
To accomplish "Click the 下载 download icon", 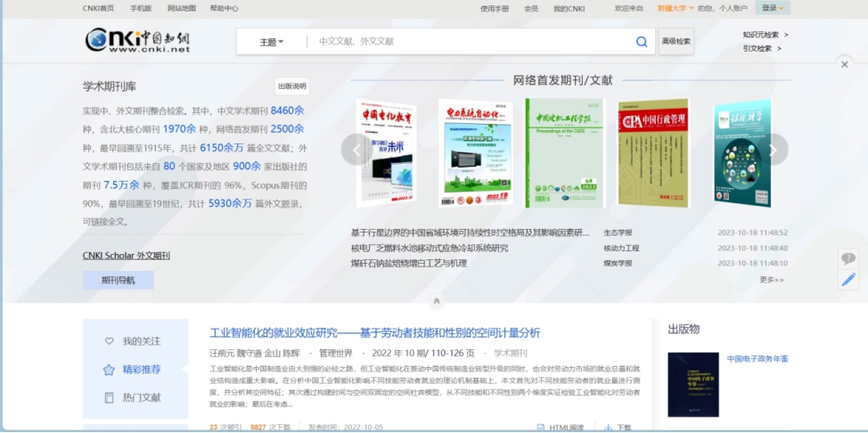I will point(608,428).
